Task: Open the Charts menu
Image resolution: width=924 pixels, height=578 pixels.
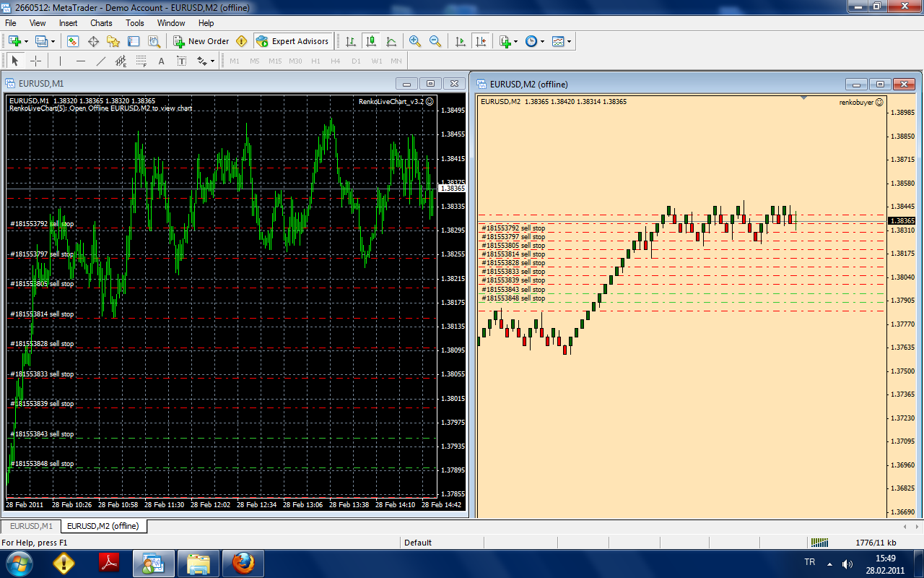Action: tap(101, 23)
